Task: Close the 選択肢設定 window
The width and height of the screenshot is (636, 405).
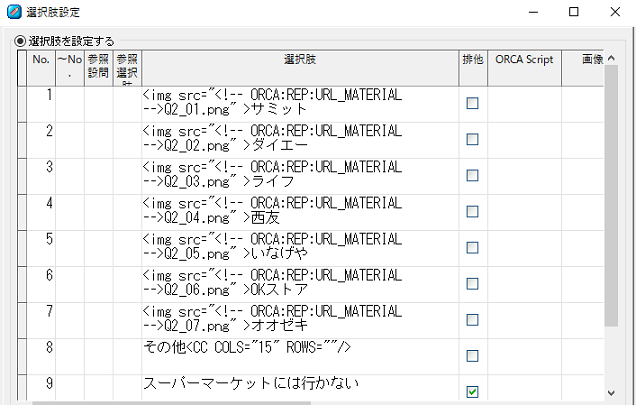Action: click(615, 12)
